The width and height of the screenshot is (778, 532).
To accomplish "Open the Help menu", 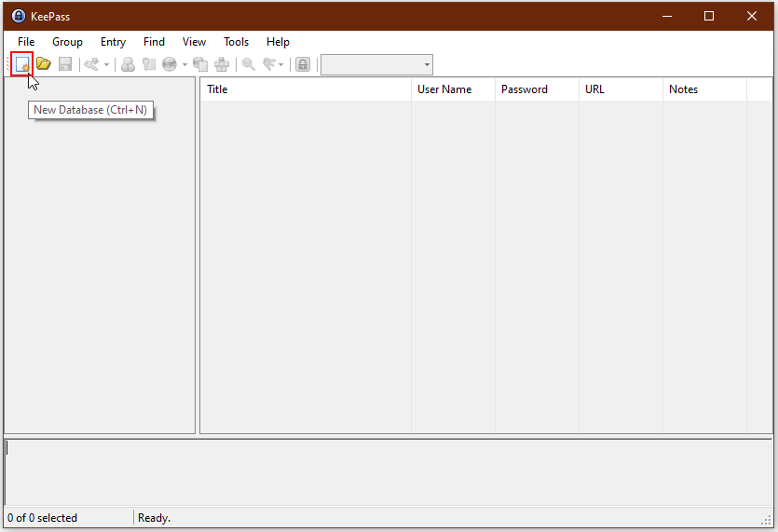I will [x=278, y=42].
